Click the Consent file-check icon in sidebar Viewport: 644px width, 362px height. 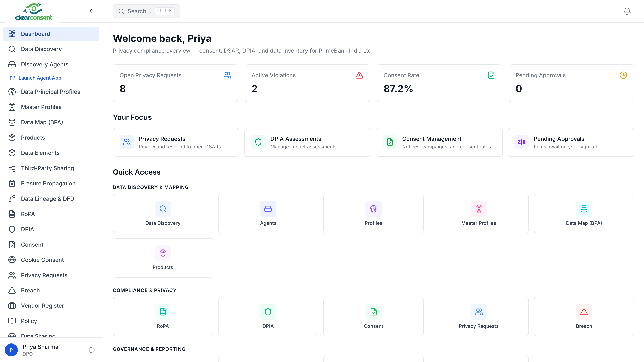(12, 245)
